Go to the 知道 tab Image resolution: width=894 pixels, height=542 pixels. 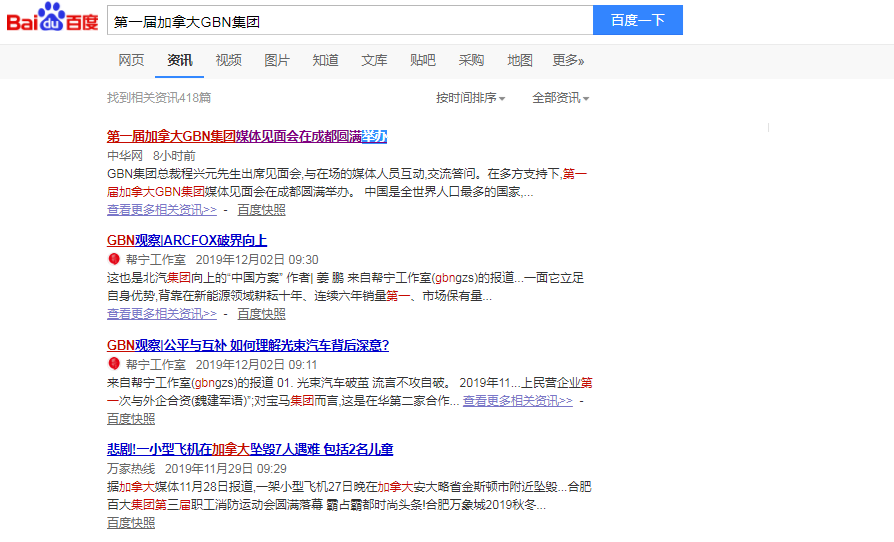point(326,61)
